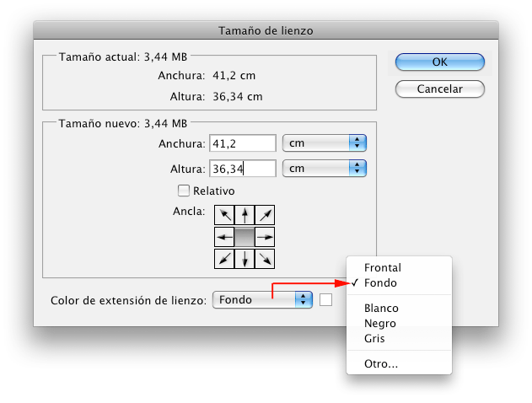Select the center anchor square
532x403 pixels.
(245, 237)
